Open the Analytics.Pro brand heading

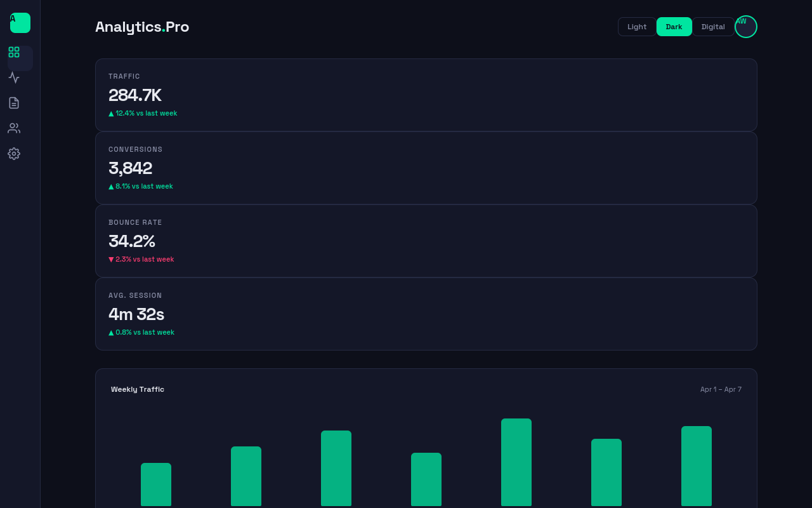pyautogui.click(x=142, y=27)
